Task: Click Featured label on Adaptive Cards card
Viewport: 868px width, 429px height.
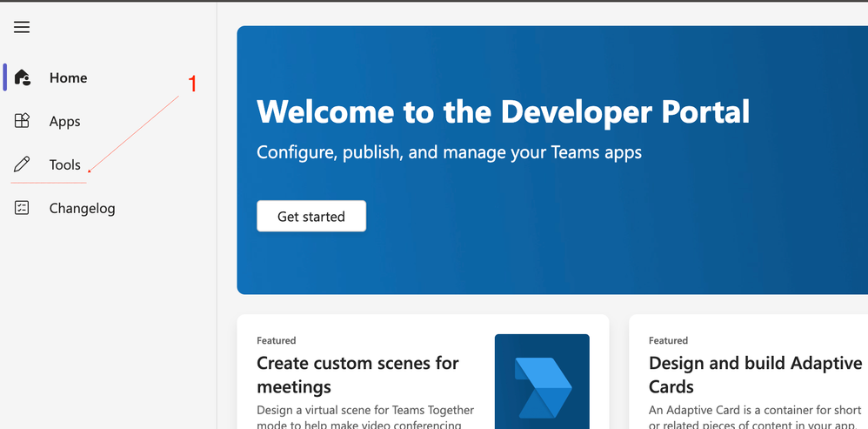Action: 668,340
